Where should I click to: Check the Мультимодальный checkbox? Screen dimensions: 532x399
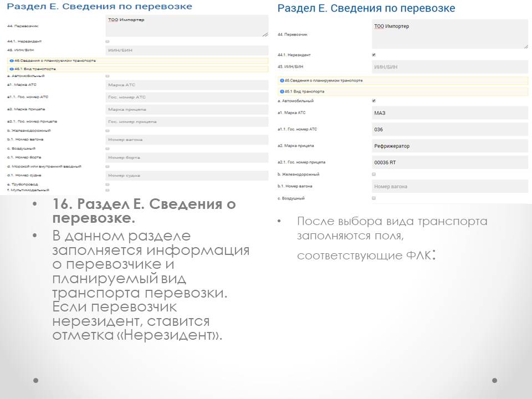click(x=108, y=190)
